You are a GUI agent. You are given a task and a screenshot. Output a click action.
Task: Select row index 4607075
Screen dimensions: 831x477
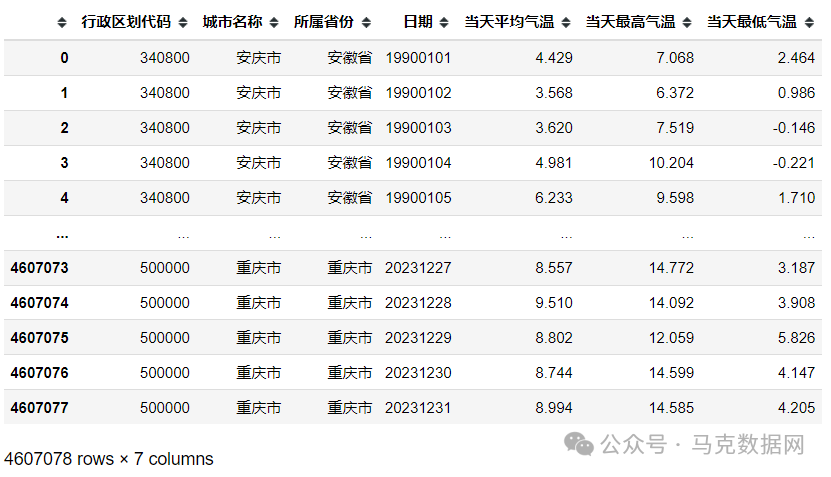[39, 338]
